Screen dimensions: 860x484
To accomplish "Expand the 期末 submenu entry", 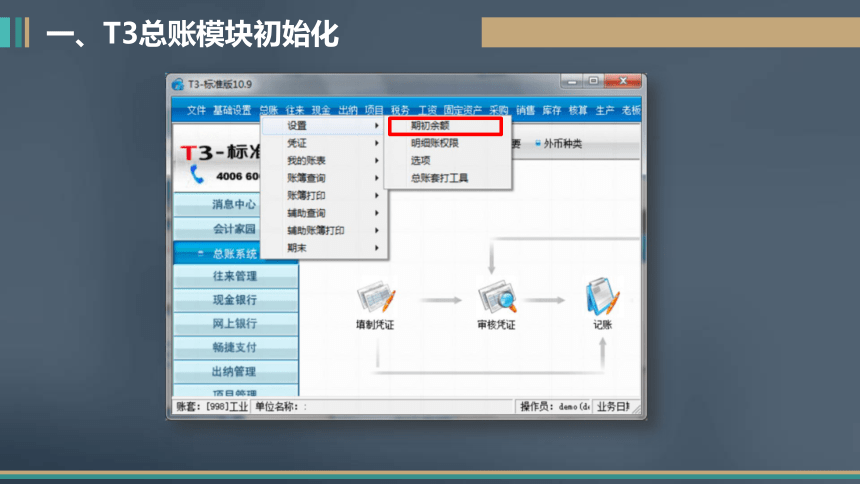I will (324, 248).
